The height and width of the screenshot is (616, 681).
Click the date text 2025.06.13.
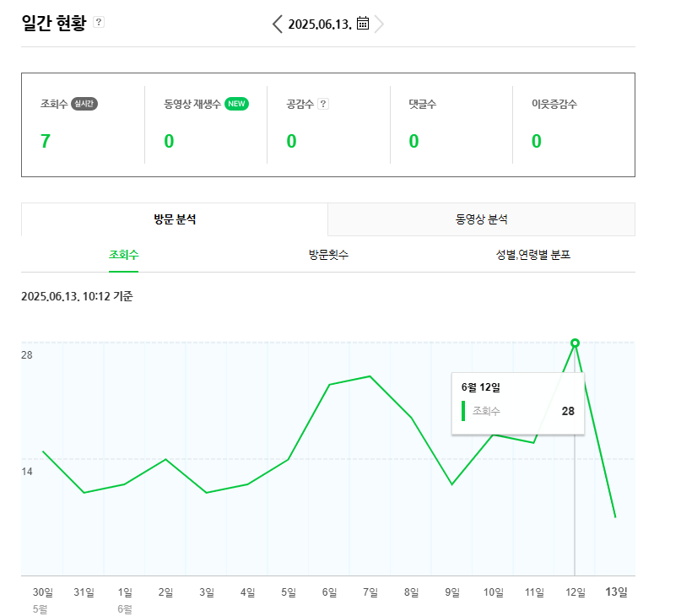point(320,24)
